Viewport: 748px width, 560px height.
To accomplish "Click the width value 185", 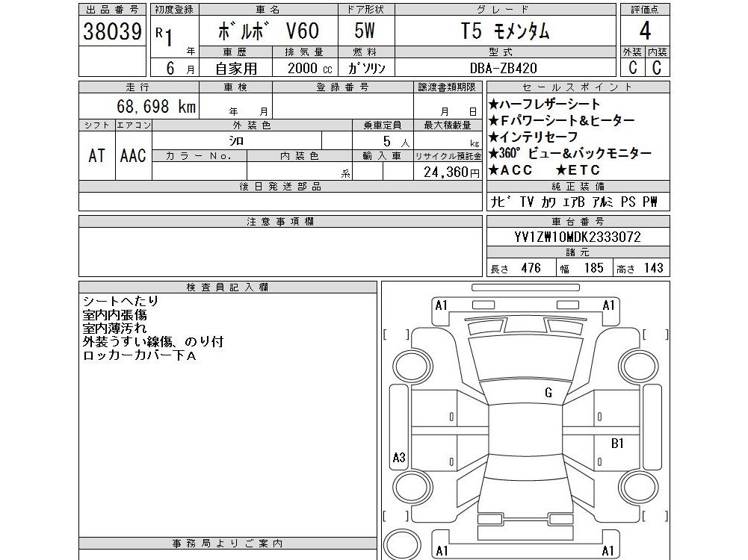I will point(594,268).
